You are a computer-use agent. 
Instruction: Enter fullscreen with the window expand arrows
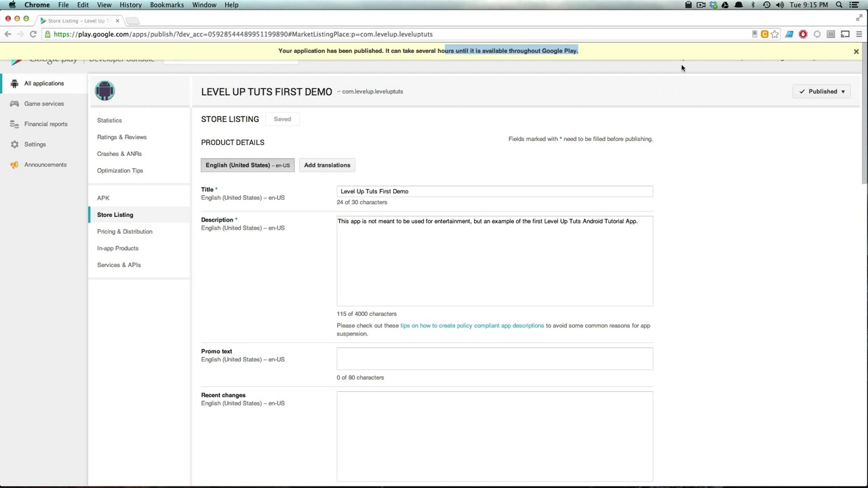[859, 18]
